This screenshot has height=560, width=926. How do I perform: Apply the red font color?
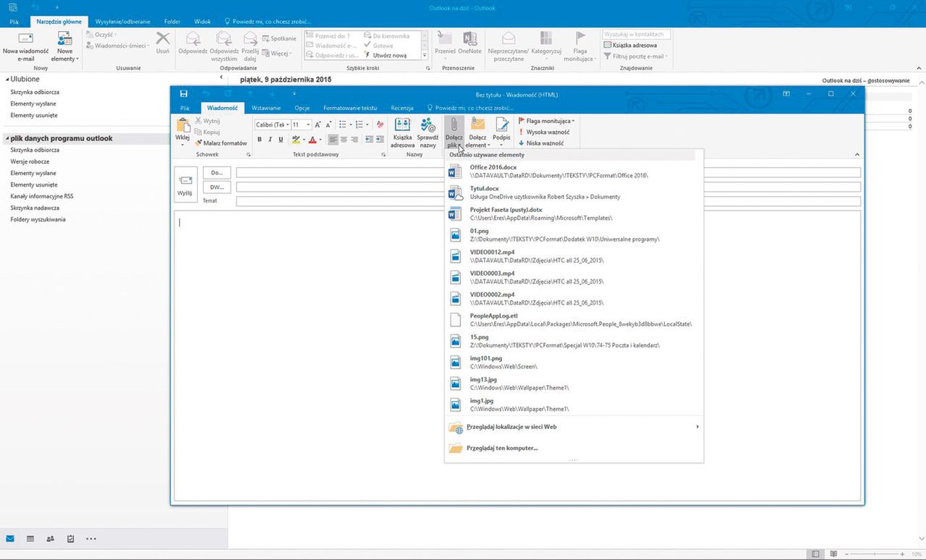pos(313,140)
